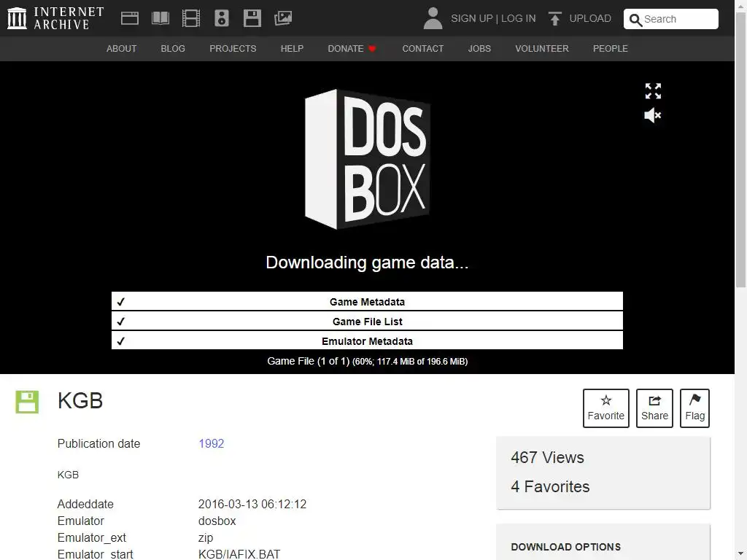This screenshot has width=747, height=560.
Task: Click the Favorite button
Action: [606, 408]
